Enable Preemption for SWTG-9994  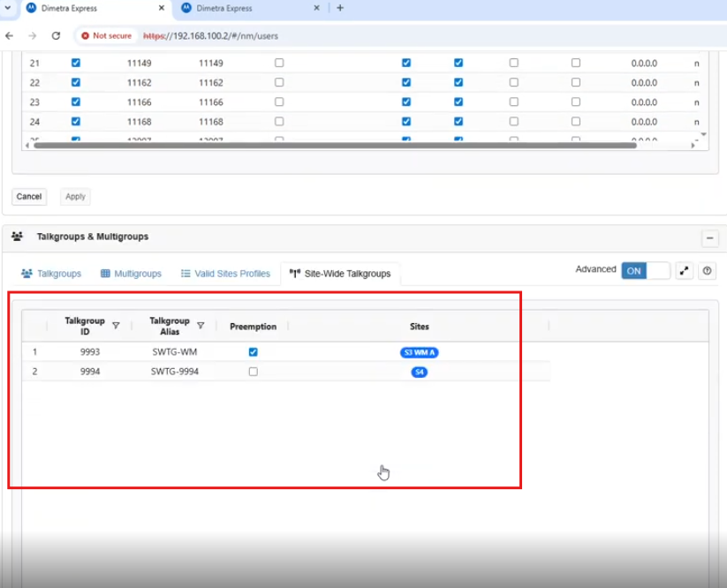click(254, 372)
